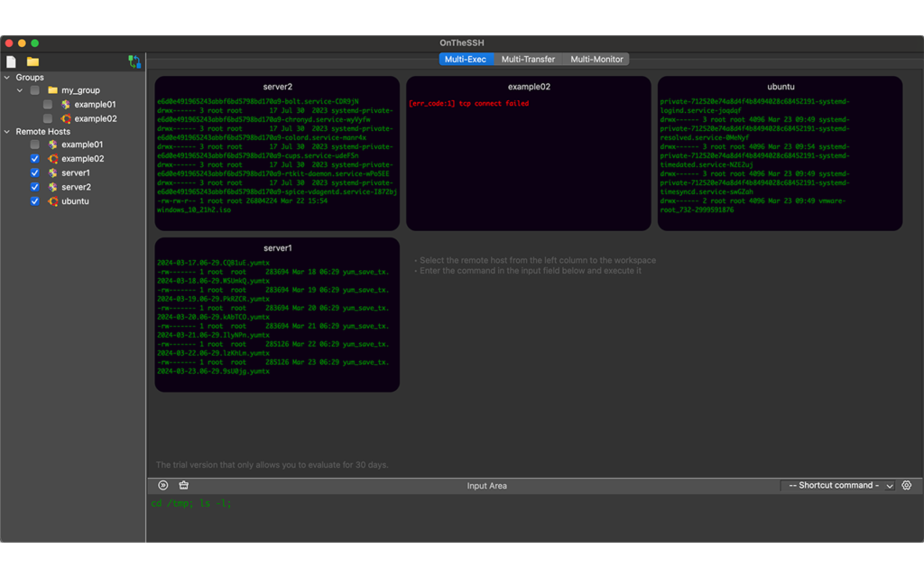Click the clear basket icon in Input Area

[x=184, y=485]
